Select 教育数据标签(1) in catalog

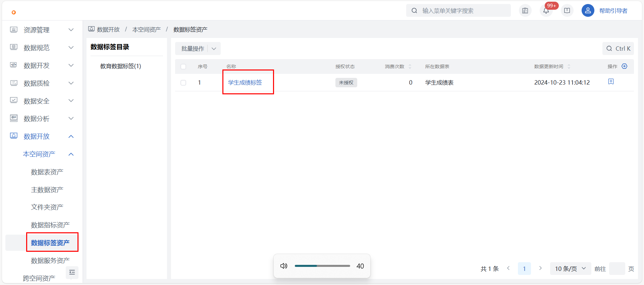click(x=120, y=66)
